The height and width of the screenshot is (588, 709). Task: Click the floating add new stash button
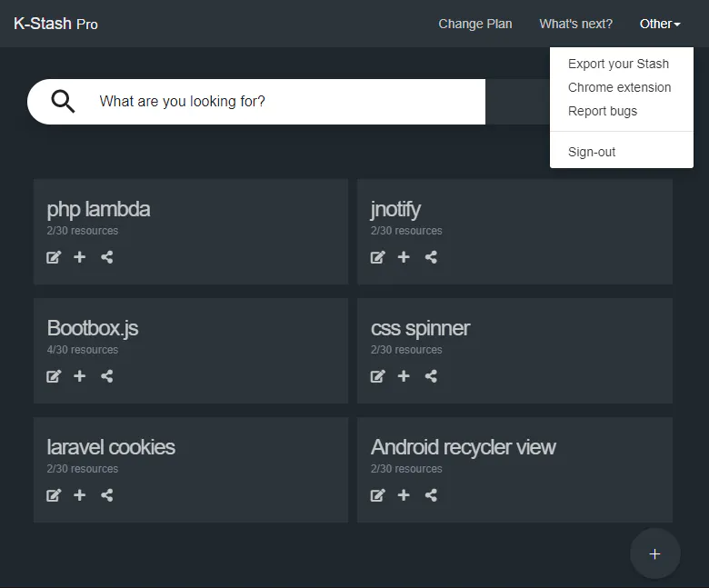tap(654, 553)
